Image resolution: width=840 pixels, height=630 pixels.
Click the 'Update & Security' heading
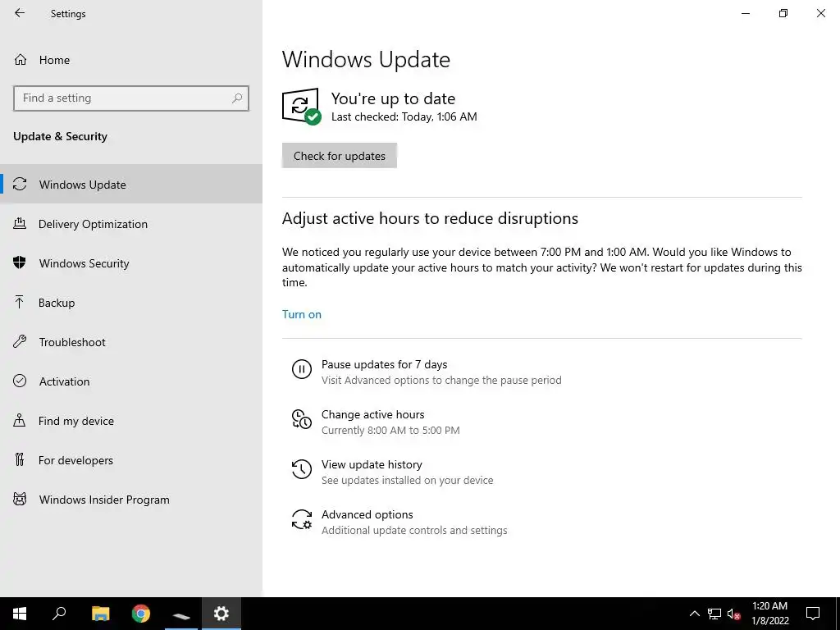pos(60,136)
